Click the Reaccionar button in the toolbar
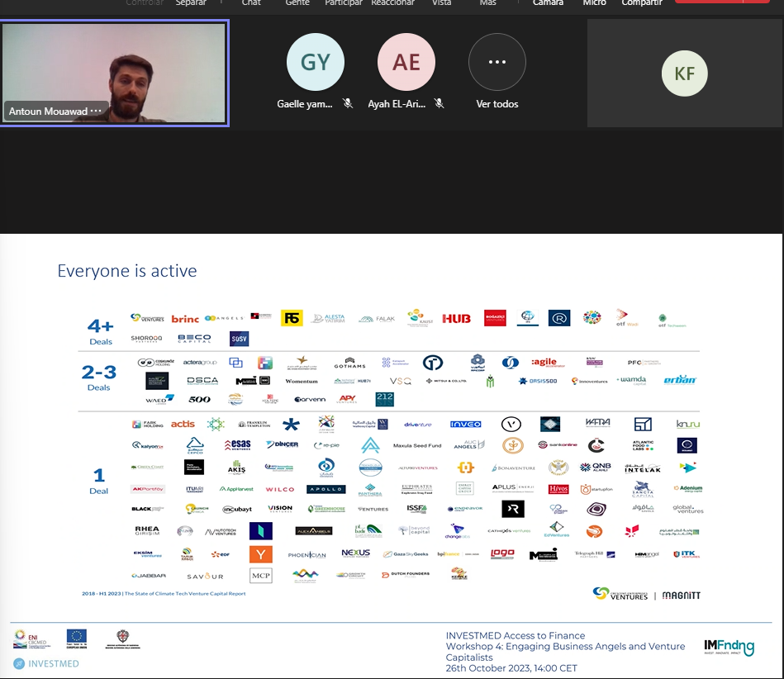The width and height of the screenshot is (784, 679). [x=392, y=3]
